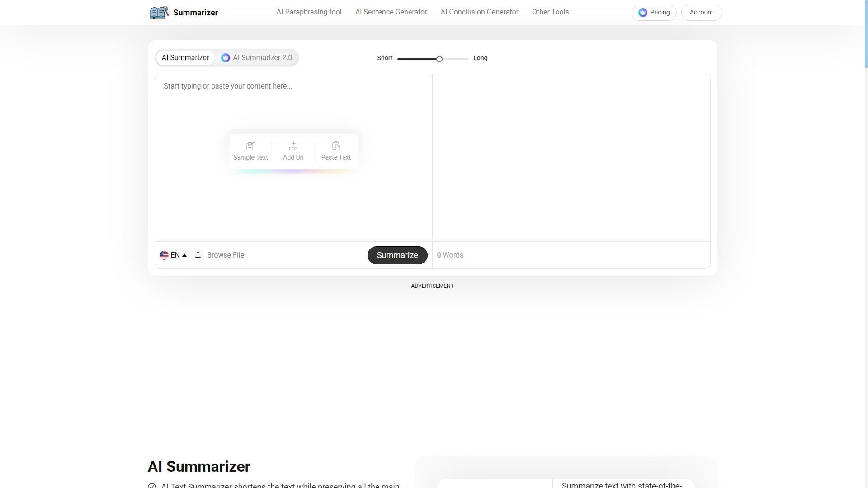Select the AI Summarizer tab
This screenshot has height=488, width=868.
[x=185, y=57]
